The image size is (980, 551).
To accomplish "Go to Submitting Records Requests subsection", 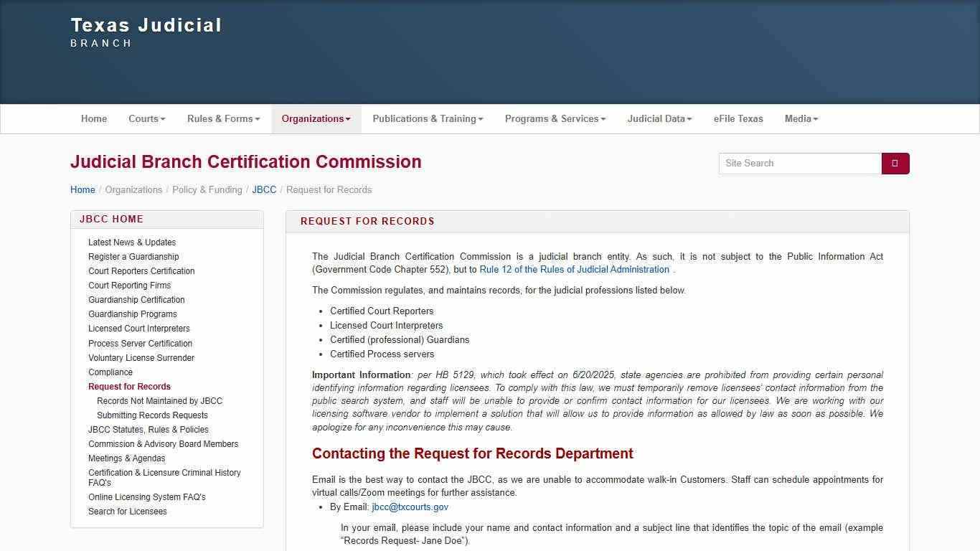I will [x=152, y=415].
